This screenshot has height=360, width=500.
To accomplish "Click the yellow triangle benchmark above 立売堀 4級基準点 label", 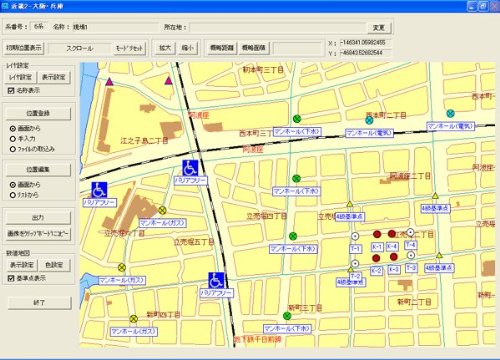I will pos(349,204).
